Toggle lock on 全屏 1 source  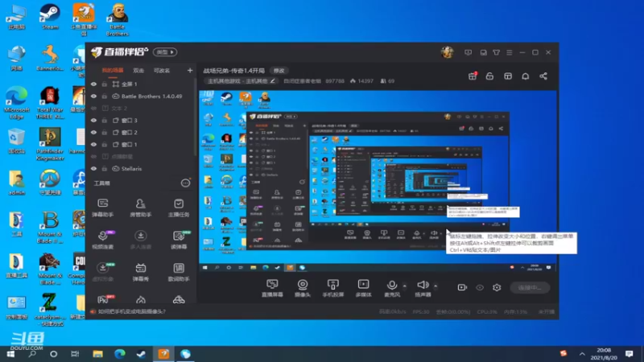coord(105,84)
